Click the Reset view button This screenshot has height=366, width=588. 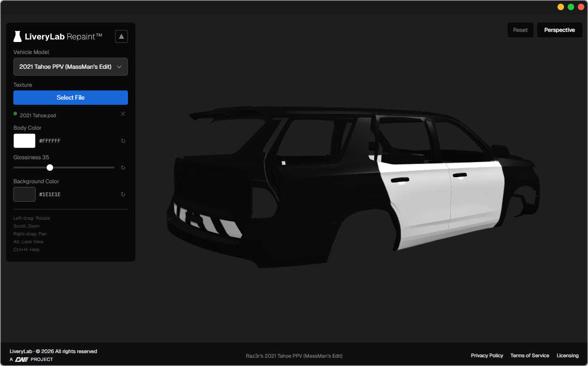(521, 30)
